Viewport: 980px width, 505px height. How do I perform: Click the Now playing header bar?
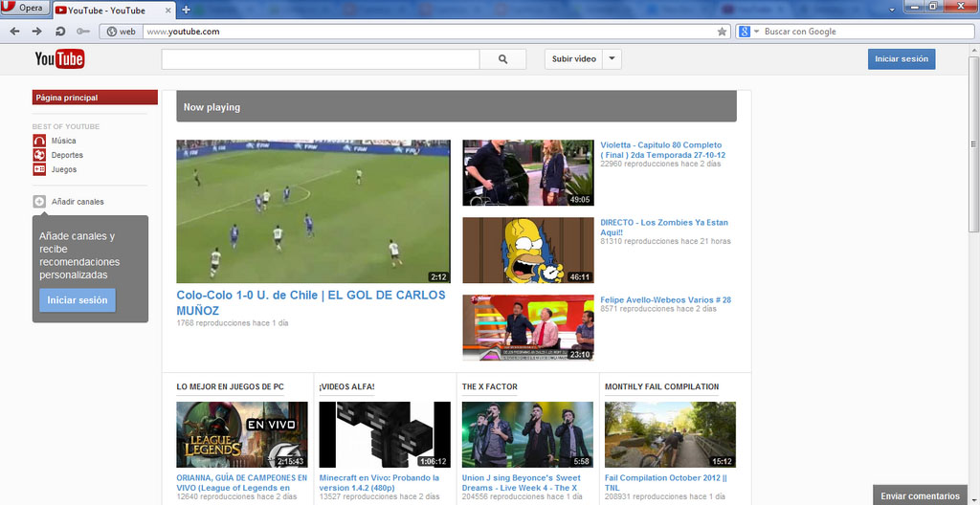click(x=457, y=107)
